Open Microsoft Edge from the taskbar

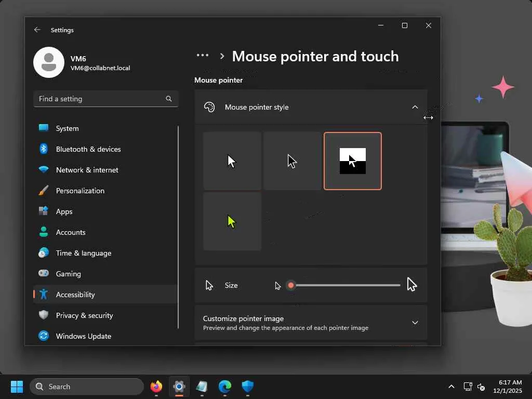click(x=224, y=386)
